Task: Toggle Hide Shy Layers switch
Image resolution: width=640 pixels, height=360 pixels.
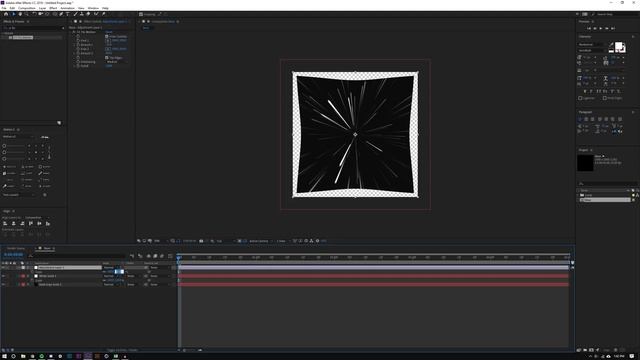Action: [149, 256]
